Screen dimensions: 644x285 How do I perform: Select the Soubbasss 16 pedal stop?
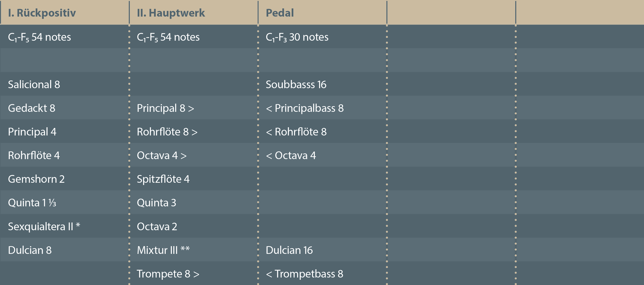(x=296, y=85)
